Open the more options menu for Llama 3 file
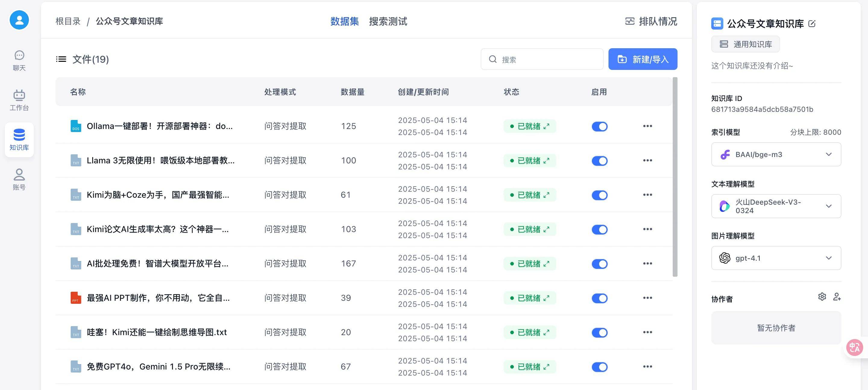Viewport: 868px width, 390px height. 647,160
